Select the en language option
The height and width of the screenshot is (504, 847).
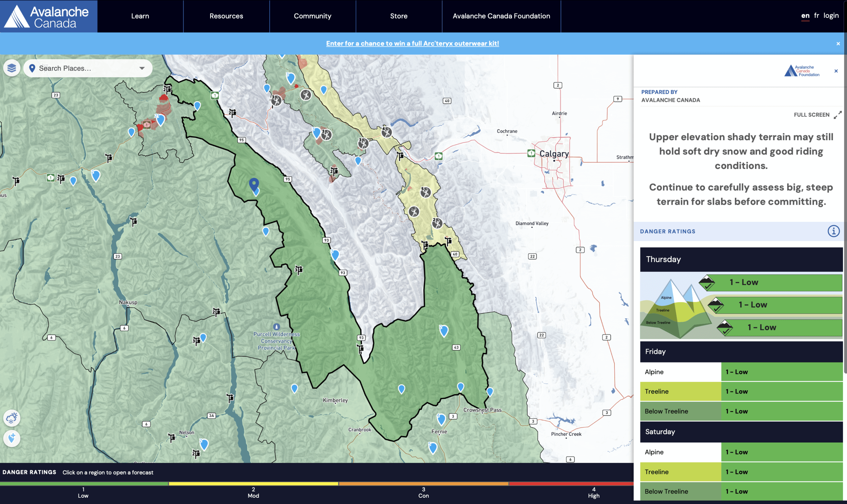(x=805, y=16)
